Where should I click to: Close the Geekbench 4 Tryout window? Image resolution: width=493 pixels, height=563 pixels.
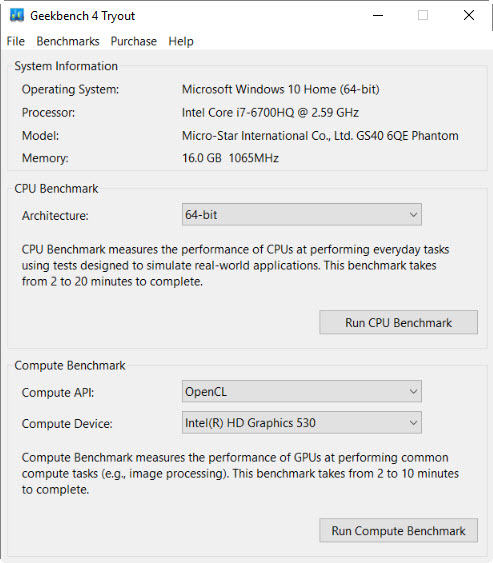pyautogui.click(x=469, y=15)
